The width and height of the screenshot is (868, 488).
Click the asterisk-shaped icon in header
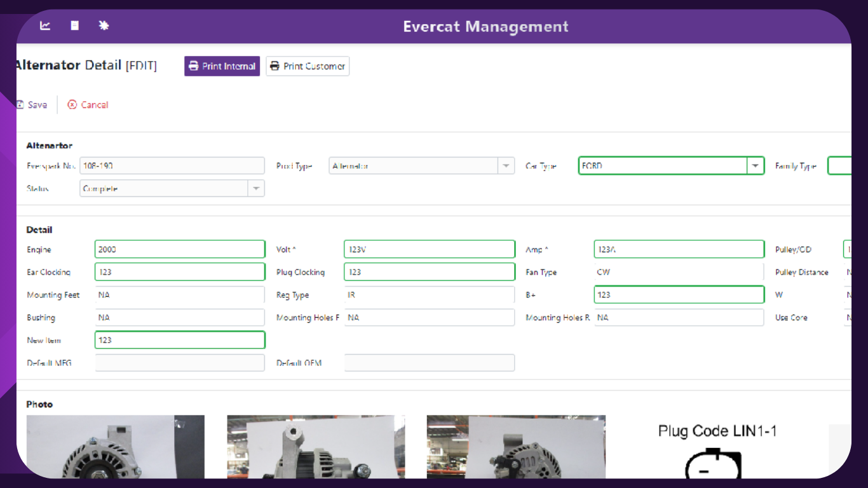pyautogui.click(x=104, y=26)
